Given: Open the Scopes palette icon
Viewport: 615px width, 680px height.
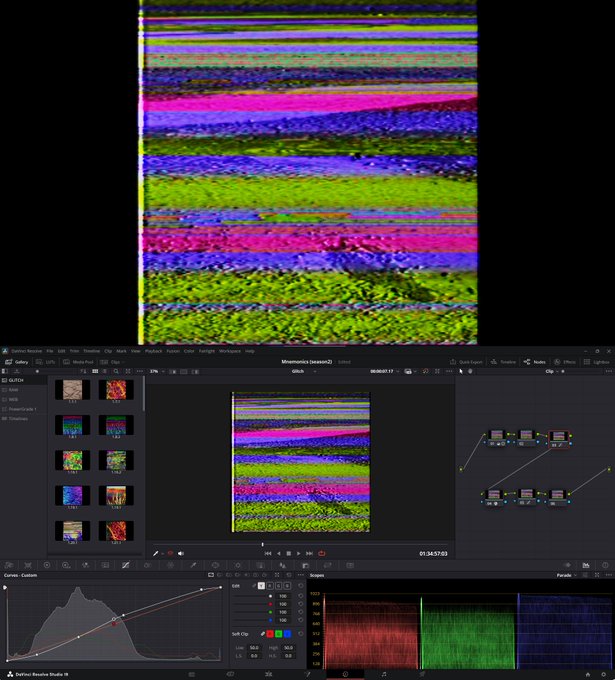Looking at the screenshot, I should click(586, 565).
